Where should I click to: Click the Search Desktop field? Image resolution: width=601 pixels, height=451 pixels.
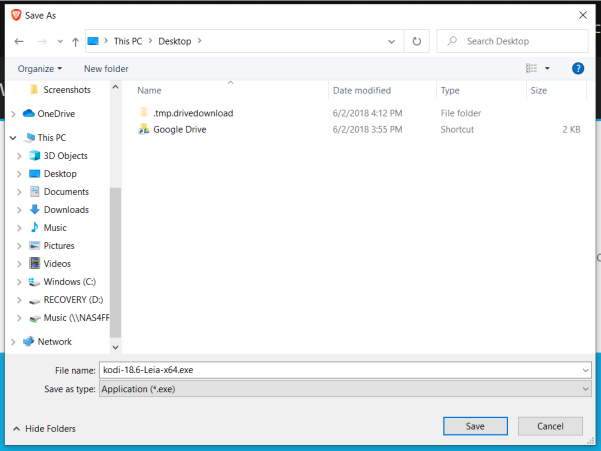[x=512, y=41]
